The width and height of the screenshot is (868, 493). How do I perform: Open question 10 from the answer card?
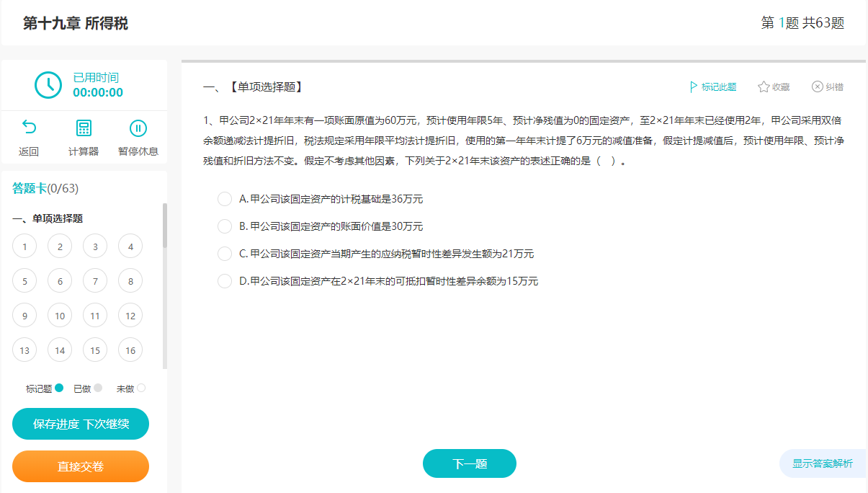click(x=60, y=315)
